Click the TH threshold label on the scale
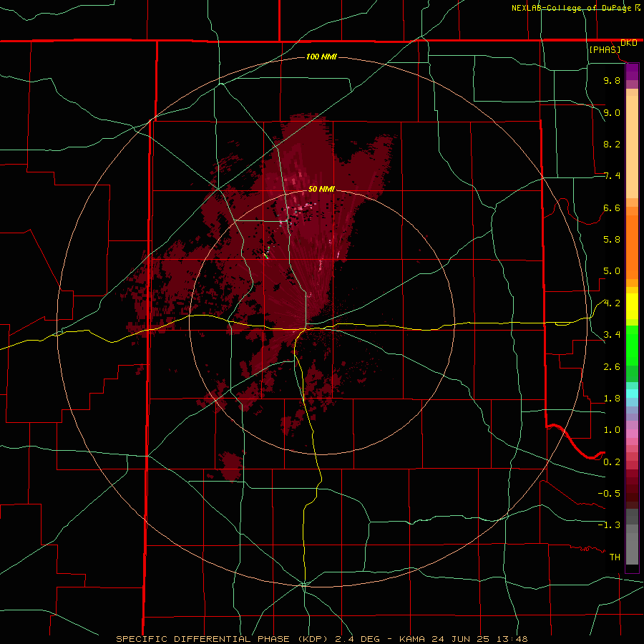Viewport: 644px width, 644px height. [x=615, y=557]
